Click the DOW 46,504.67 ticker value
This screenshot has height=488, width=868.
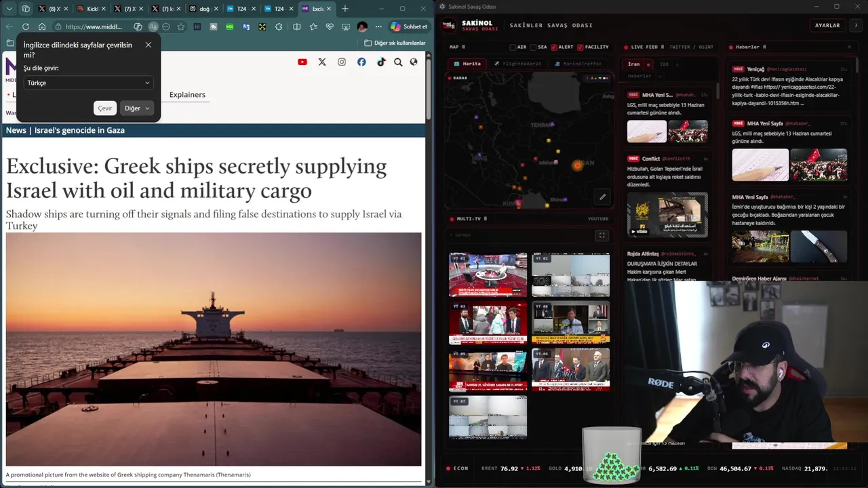tap(736, 468)
